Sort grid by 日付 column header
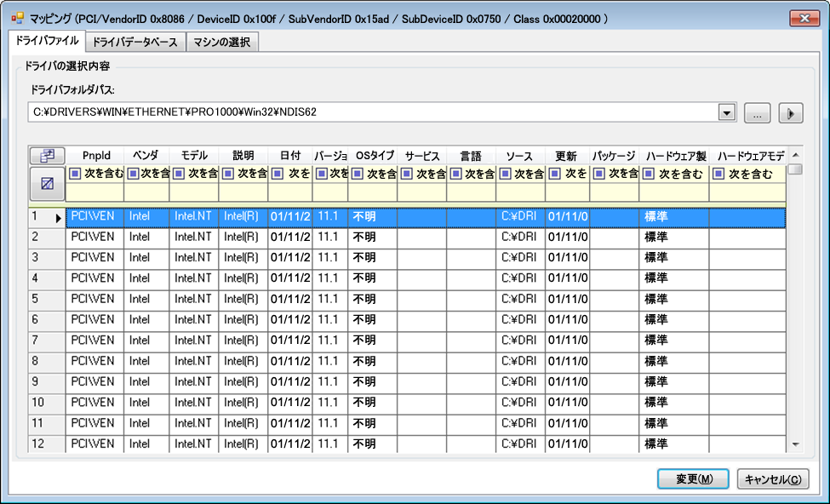830x504 pixels. coord(289,156)
